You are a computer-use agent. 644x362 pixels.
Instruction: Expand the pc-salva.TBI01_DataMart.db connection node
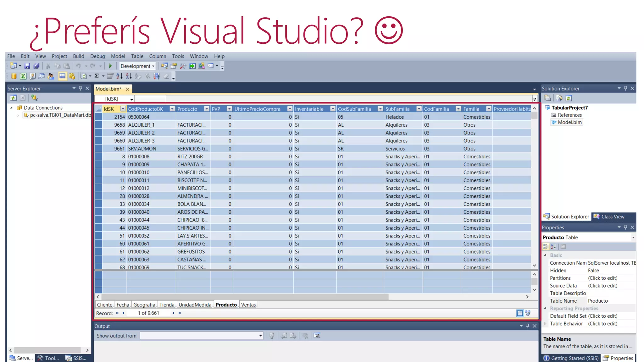click(x=18, y=115)
